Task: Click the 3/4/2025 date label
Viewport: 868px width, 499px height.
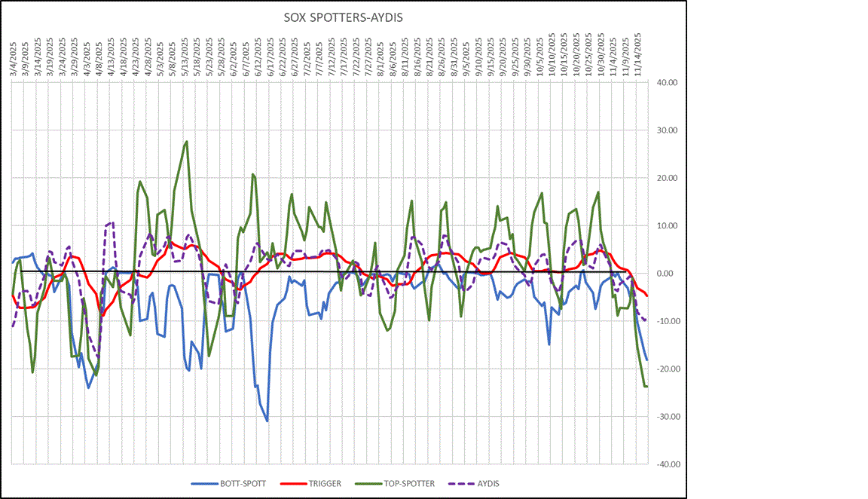Action: [13, 59]
